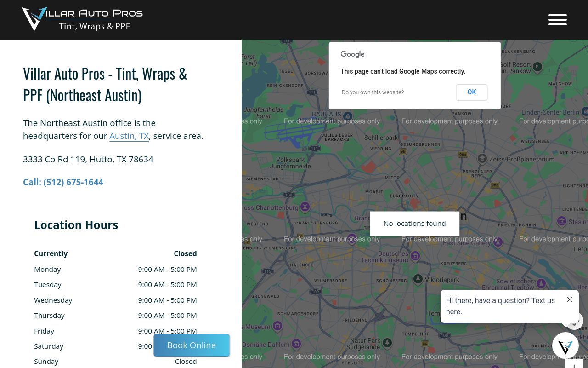This screenshot has height=368, width=588.
Task: Click the "Saturday" row label
Action: (49, 346)
